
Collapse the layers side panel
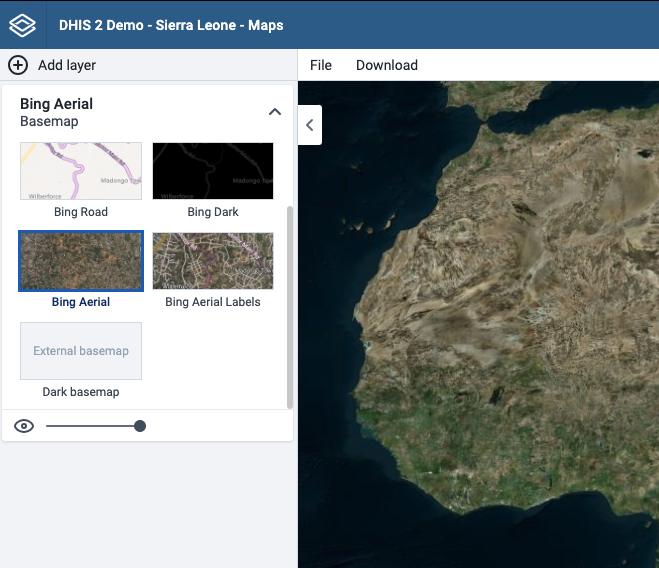point(310,125)
